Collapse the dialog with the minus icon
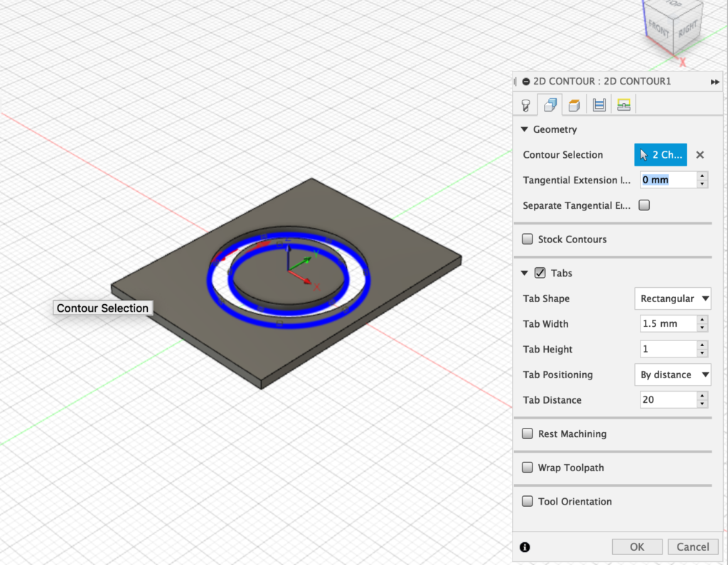The width and height of the screenshot is (728, 565). 525,82
